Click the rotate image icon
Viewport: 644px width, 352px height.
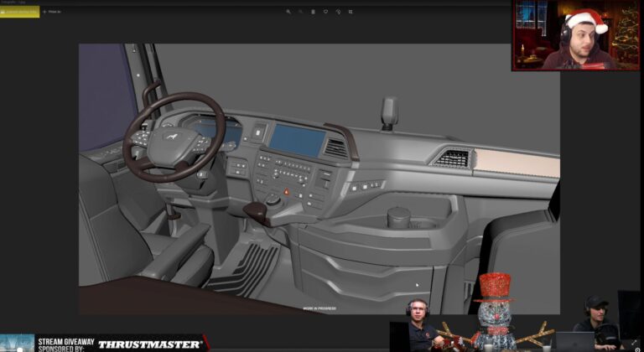(338, 12)
